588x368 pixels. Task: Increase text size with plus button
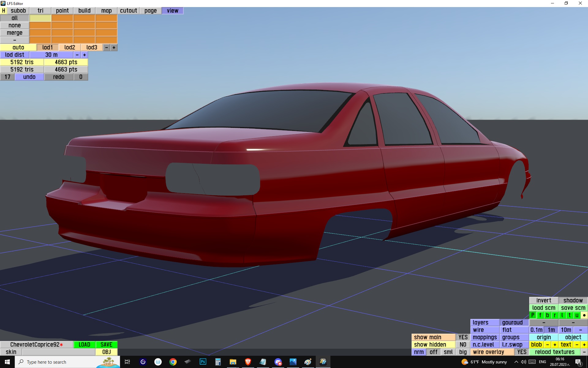coord(584,345)
